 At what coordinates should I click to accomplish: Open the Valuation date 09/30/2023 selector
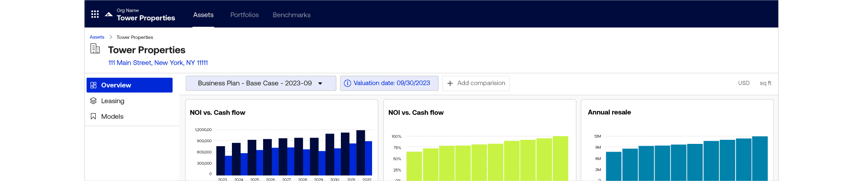[392, 83]
